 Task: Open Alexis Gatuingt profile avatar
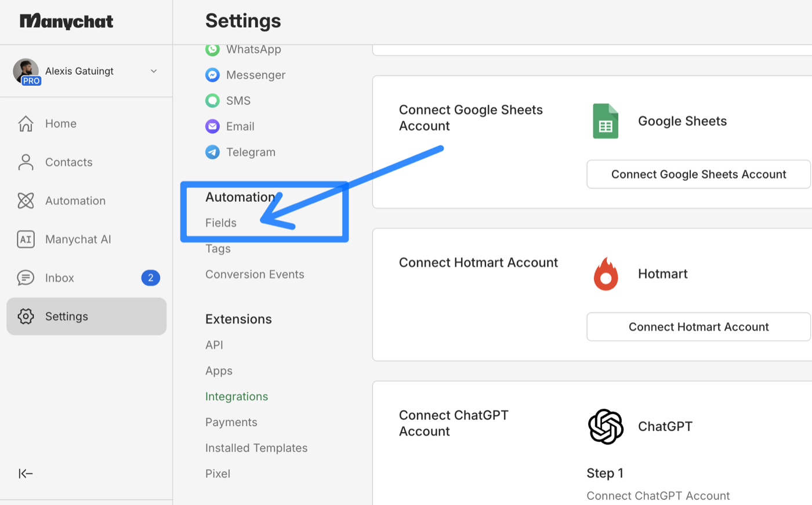click(x=26, y=71)
